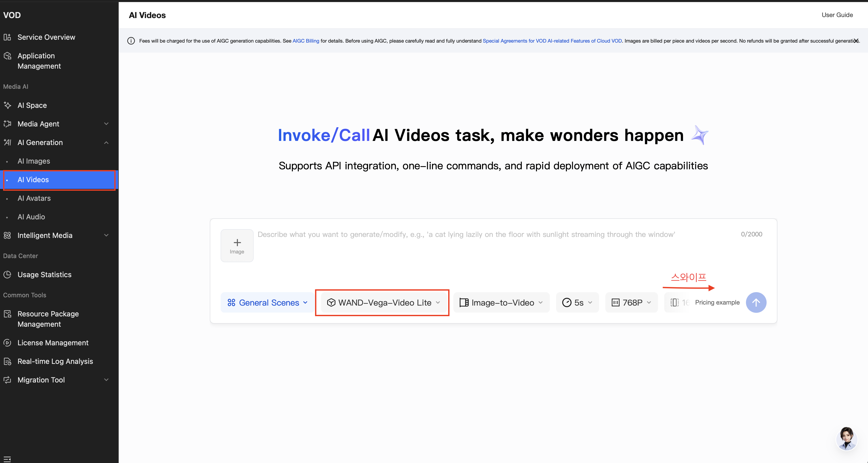Open the User Guide link
Viewport: 868px width, 463px height.
point(837,15)
